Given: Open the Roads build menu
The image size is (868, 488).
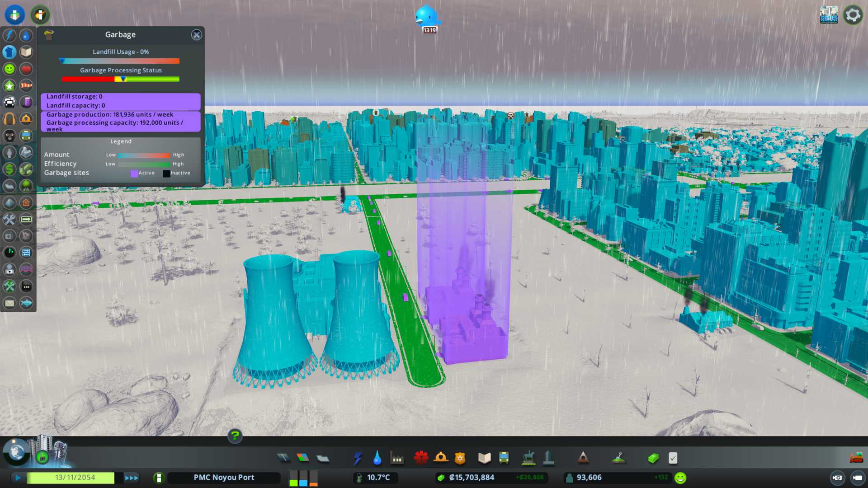Looking at the screenshot, I should click(283, 458).
